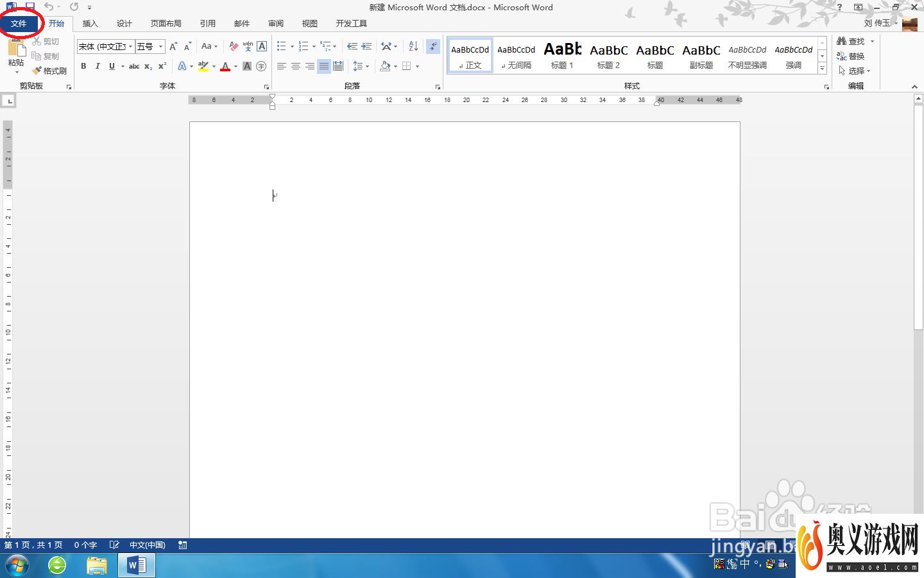Shrink font size with shrink-font icon
Image resolution: width=924 pixels, height=578 pixels.
[x=187, y=46]
